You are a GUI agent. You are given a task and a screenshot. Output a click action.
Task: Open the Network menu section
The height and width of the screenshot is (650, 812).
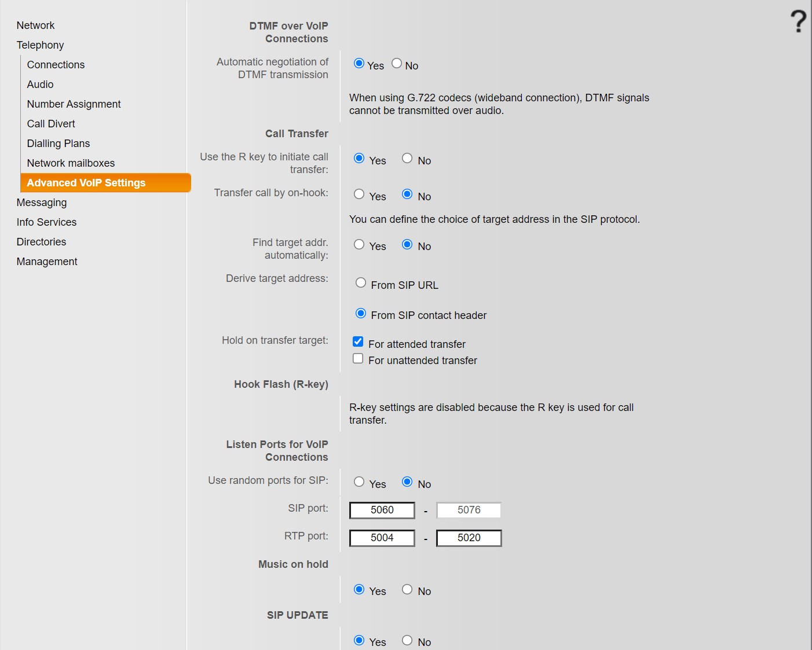point(35,25)
